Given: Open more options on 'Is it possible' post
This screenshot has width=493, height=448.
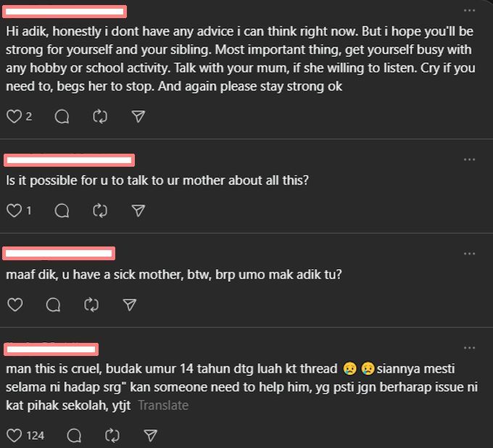Looking at the screenshot, I should tap(470, 159).
